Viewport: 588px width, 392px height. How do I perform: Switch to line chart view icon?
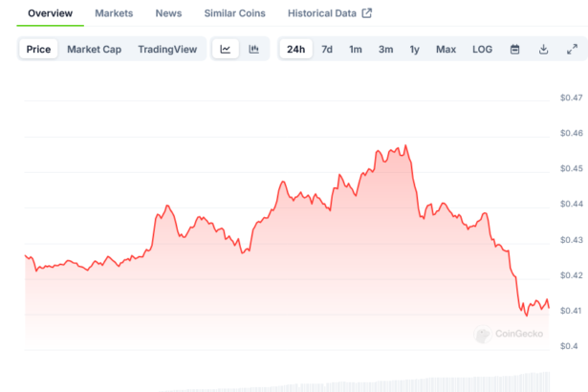(x=225, y=49)
